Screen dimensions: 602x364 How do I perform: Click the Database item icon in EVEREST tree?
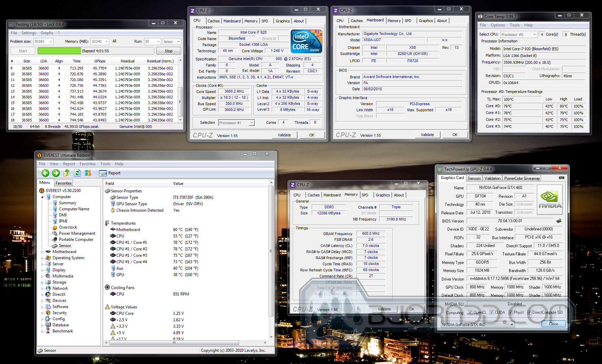[x=48, y=325]
